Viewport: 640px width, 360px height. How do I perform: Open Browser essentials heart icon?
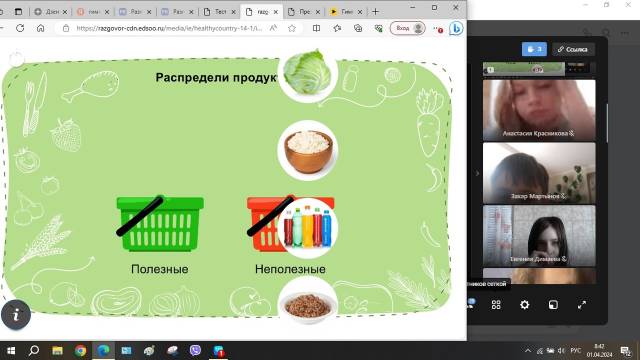379,28
